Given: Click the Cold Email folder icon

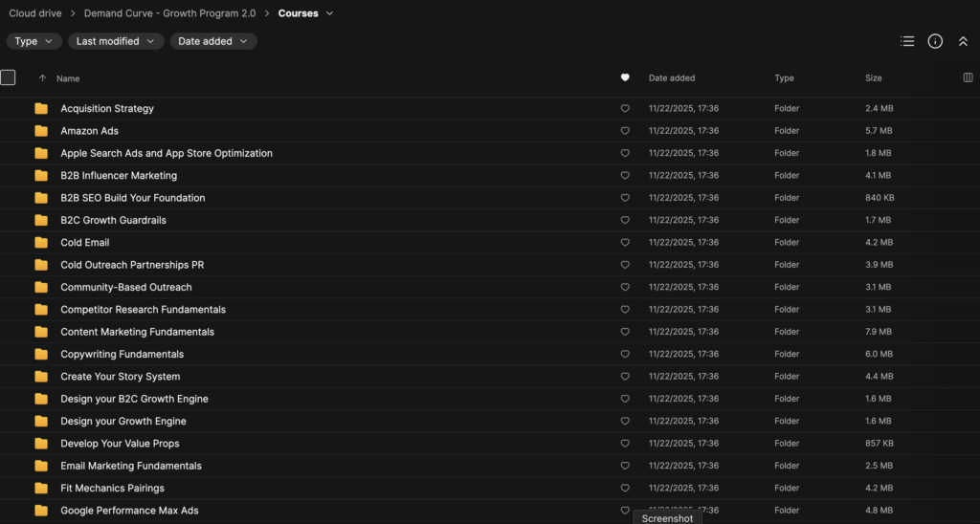Looking at the screenshot, I should (41, 243).
